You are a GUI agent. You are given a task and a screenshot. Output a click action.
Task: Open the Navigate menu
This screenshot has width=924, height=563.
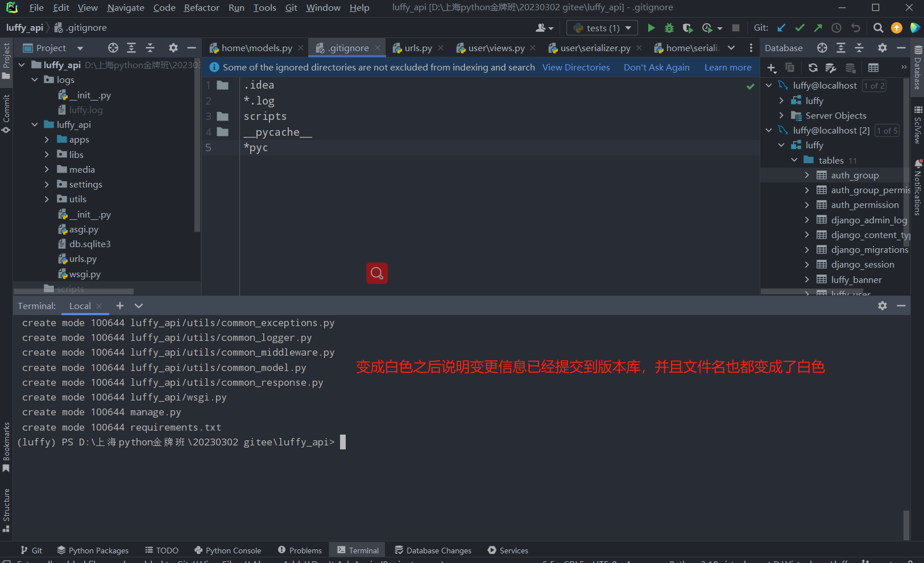pos(126,8)
